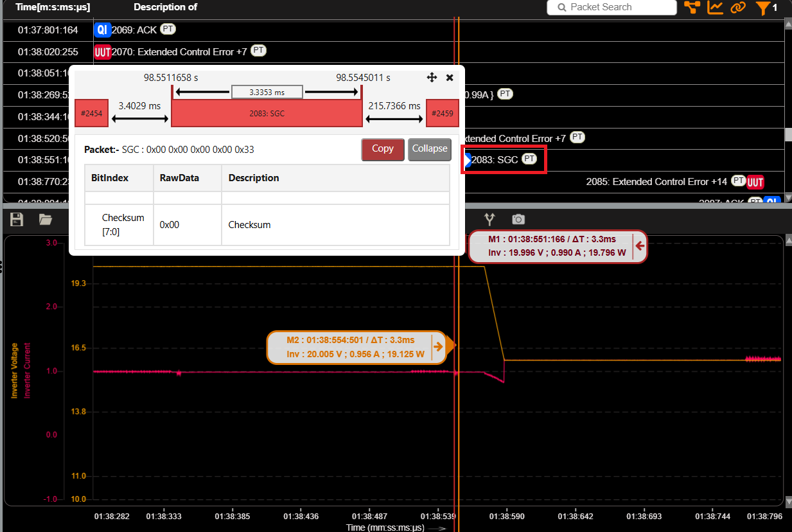The image size is (792, 532).
Task: Click in the Packet Search field
Action: [612, 7]
